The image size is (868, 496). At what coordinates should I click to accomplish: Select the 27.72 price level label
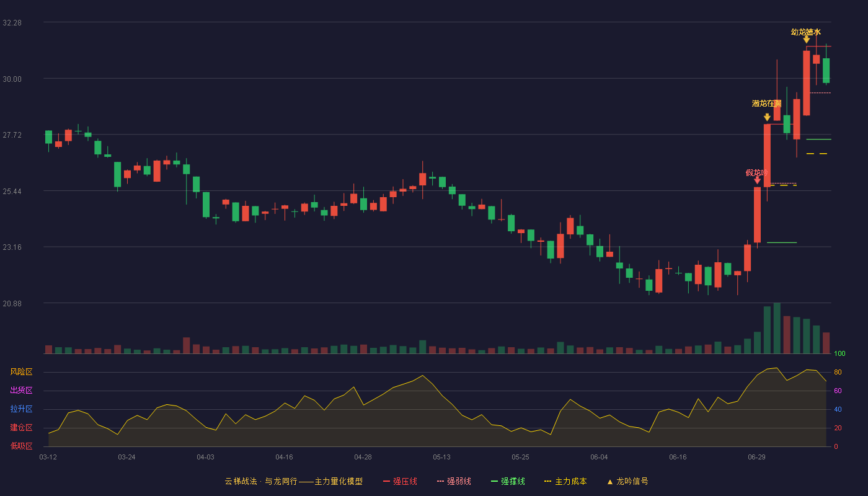click(12, 135)
